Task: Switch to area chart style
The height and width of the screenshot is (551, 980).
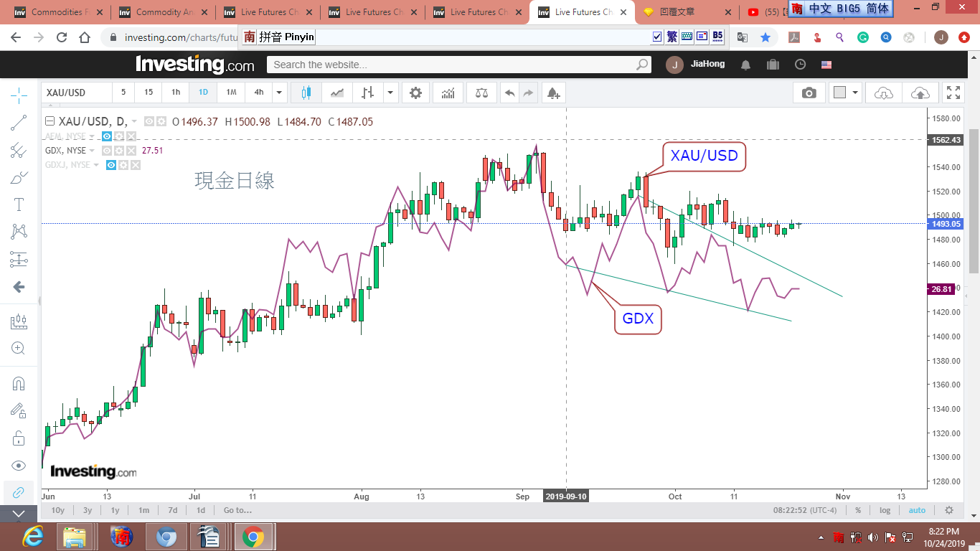Action: tap(336, 93)
